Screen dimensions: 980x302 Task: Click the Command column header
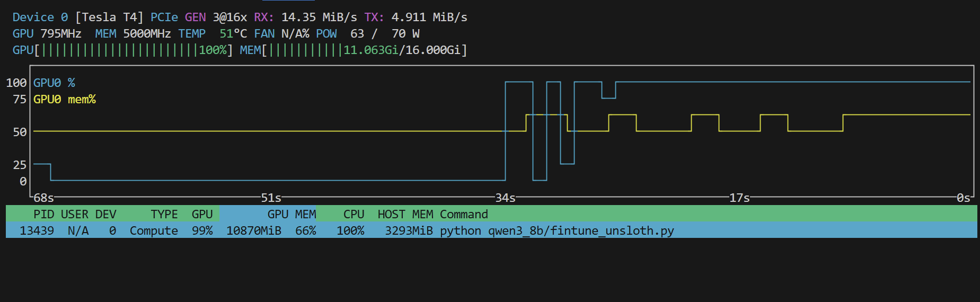pyautogui.click(x=464, y=214)
